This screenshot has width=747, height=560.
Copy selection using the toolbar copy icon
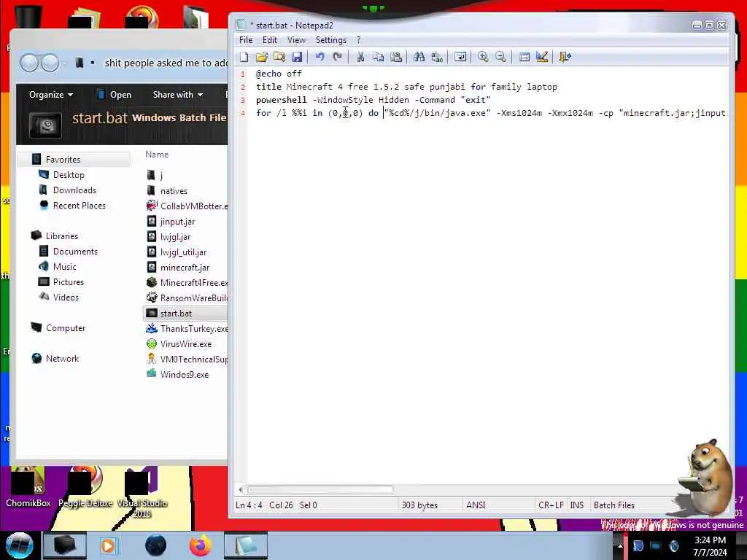pyautogui.click(x=379, y=57)
